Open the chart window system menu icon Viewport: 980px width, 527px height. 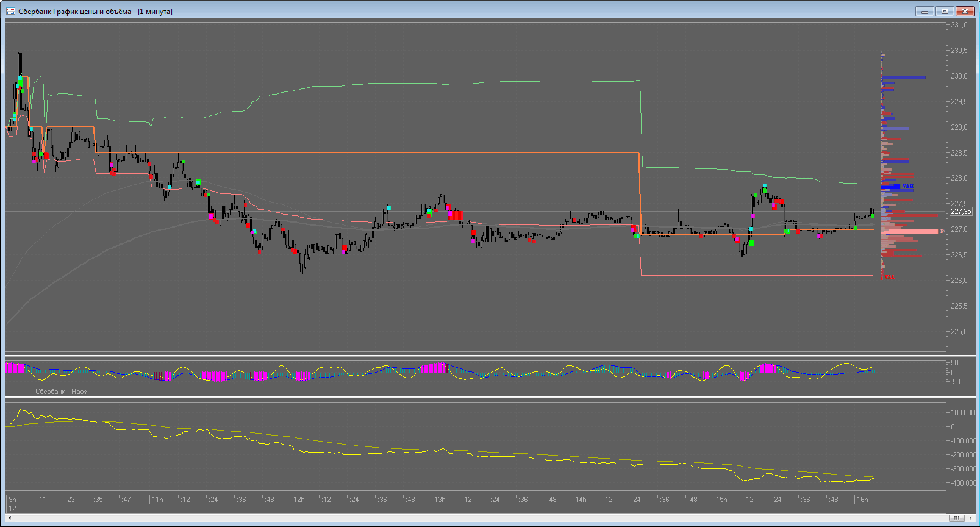[10, 11]
